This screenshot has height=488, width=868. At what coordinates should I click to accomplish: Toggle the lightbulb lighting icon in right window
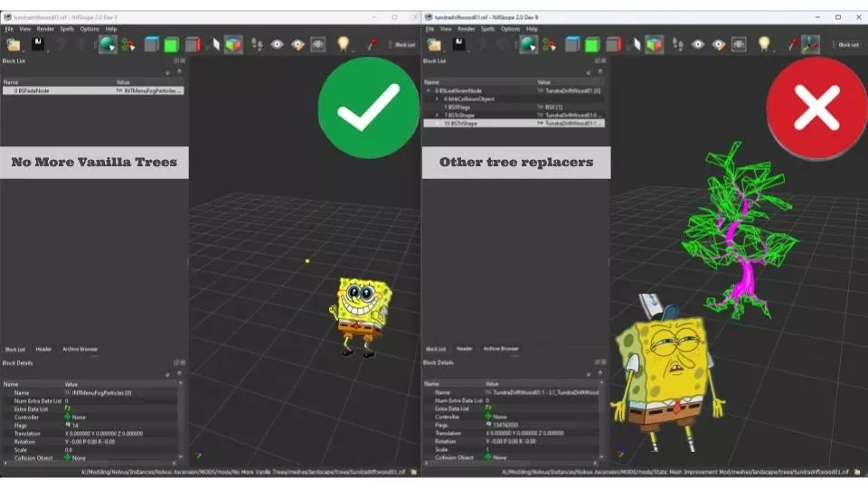(764, 43)
